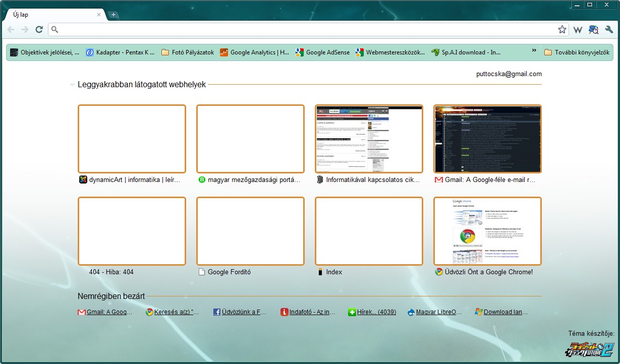This screenshot has height=364, width=620.
Task: Click Chrome logo beside Üdvözli Önt
Action: (x=439, y=272)
